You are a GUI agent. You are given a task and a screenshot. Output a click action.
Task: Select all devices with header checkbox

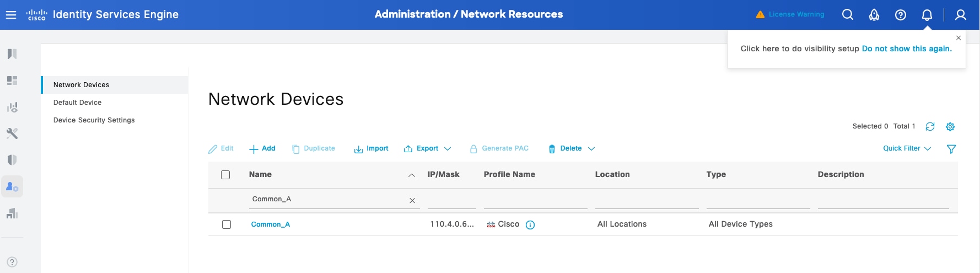tap(225, 175)
